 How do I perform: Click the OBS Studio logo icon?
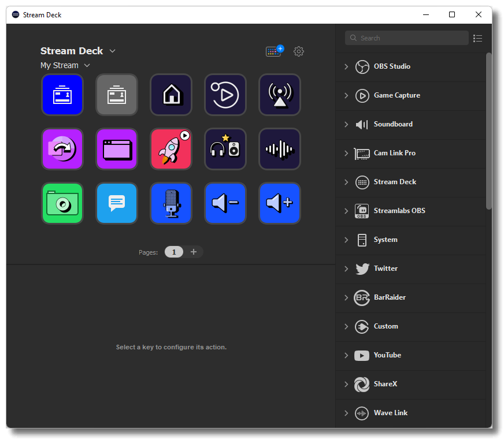pyautogui.click(x=362, y=67)
